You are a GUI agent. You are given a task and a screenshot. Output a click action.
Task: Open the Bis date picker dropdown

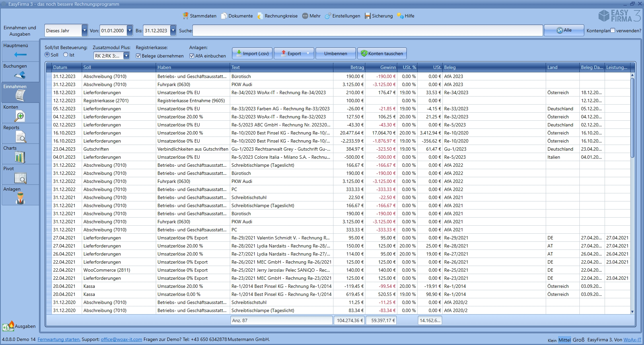(x=173, y=31)
